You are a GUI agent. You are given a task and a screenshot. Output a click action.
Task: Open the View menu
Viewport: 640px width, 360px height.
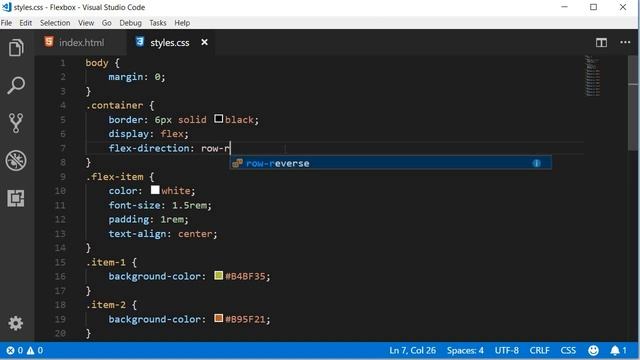click(86, 23)
